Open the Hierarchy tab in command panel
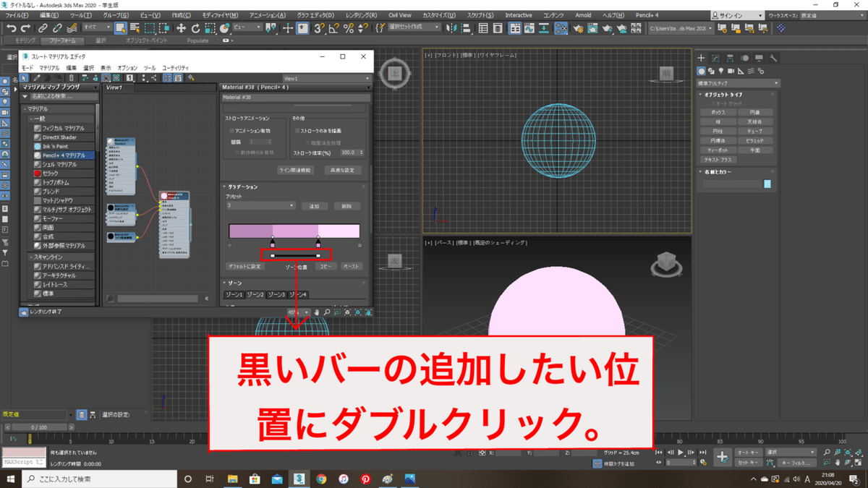Viewport: 868px width, 488px height. [731, 58]
